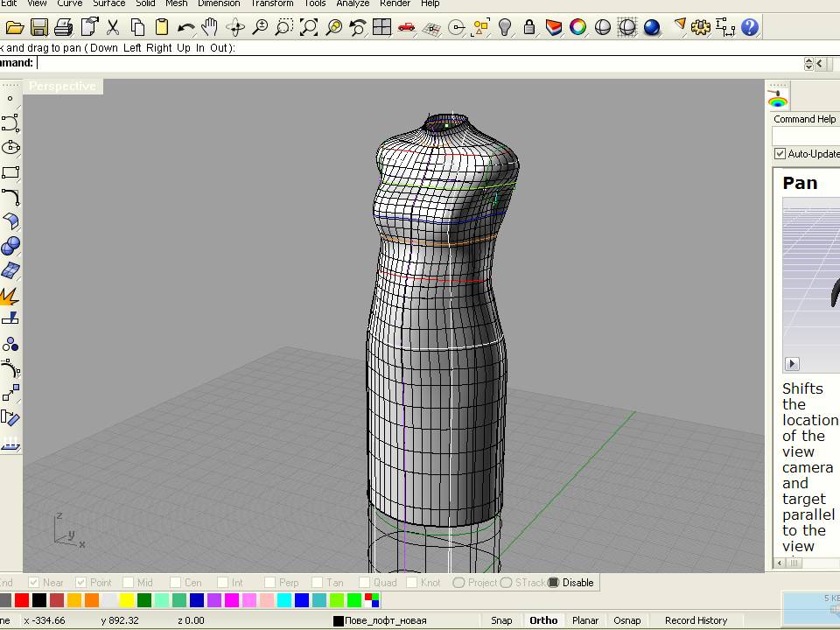Toggle the Auto-Update checkbox in Command Help
Screen dimensions: 840x630
click(x=780, y=154)
